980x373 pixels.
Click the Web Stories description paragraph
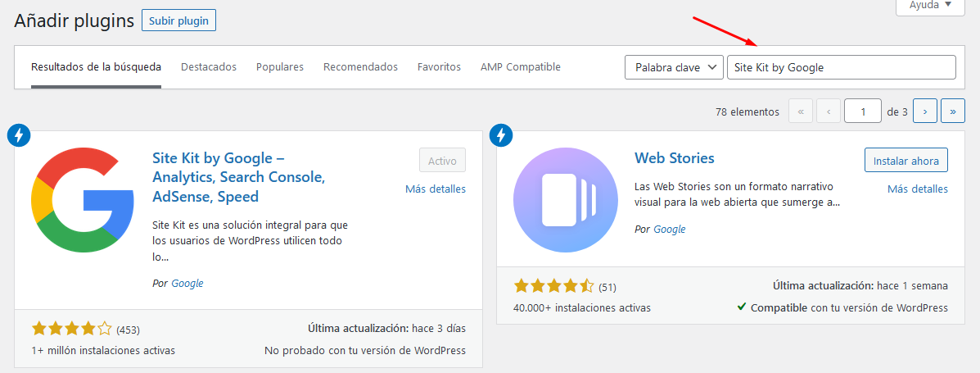point(737,195)
